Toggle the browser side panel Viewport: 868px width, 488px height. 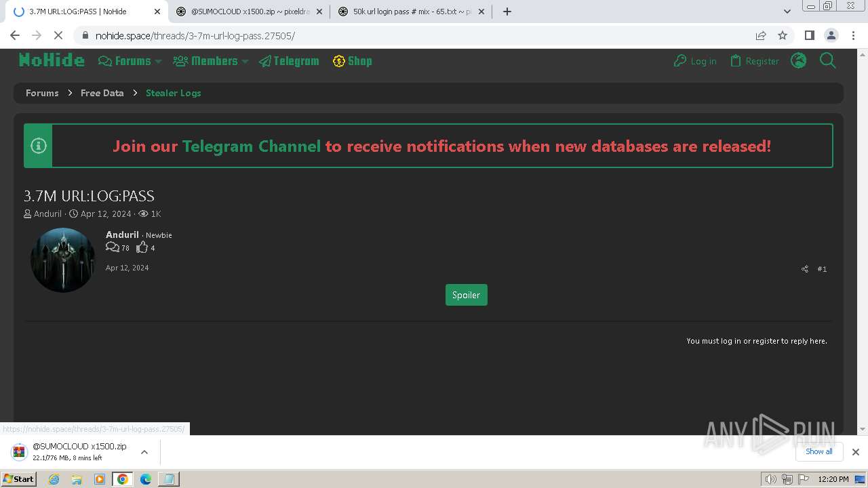tap(809, 35)
